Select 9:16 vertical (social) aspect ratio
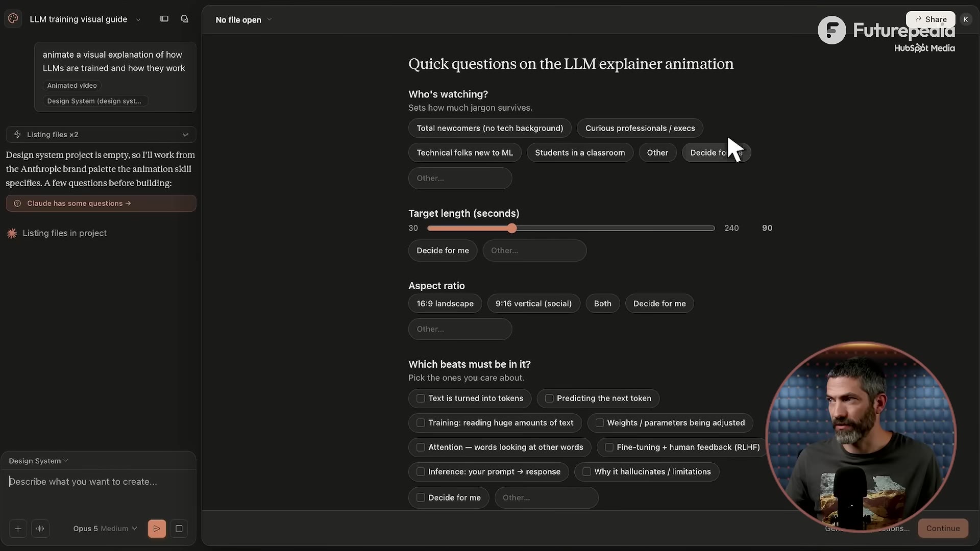Screen dimensions: 980x551 [533, 304]
